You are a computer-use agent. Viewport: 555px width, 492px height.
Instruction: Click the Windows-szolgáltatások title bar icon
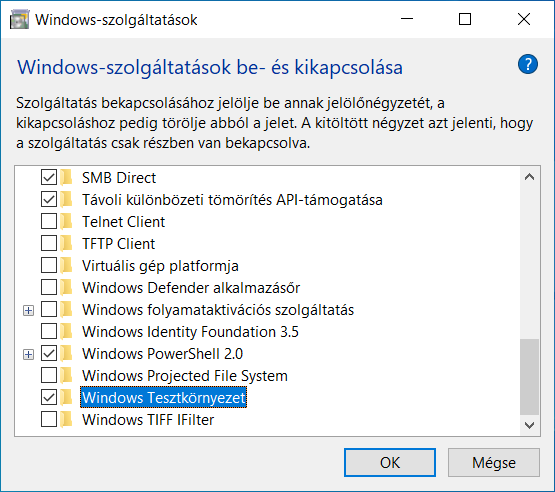(19, 19)
